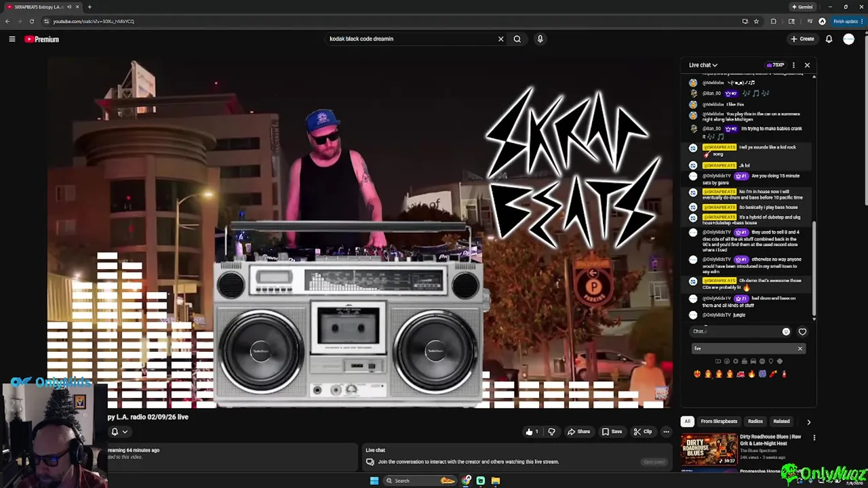This screenshot has height=488, width=868.
Task: Bookmark this page with star
Action: [x=756, y=21]
